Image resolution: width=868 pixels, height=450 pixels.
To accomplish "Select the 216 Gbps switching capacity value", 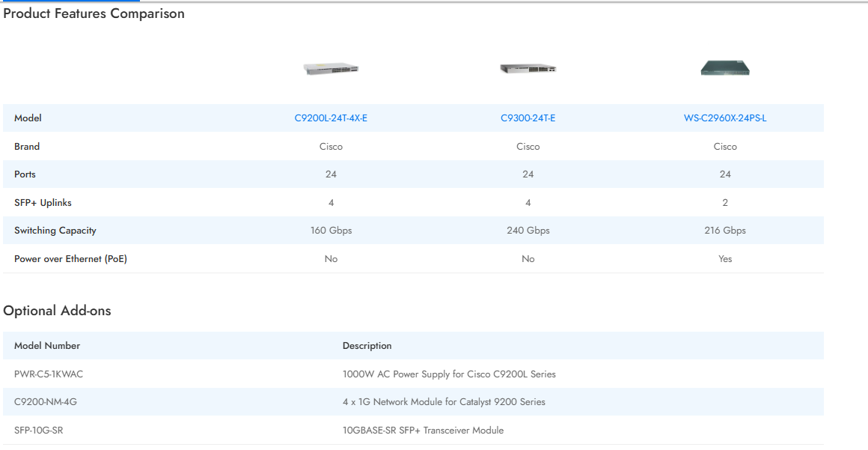I will (x=725, y=231).
